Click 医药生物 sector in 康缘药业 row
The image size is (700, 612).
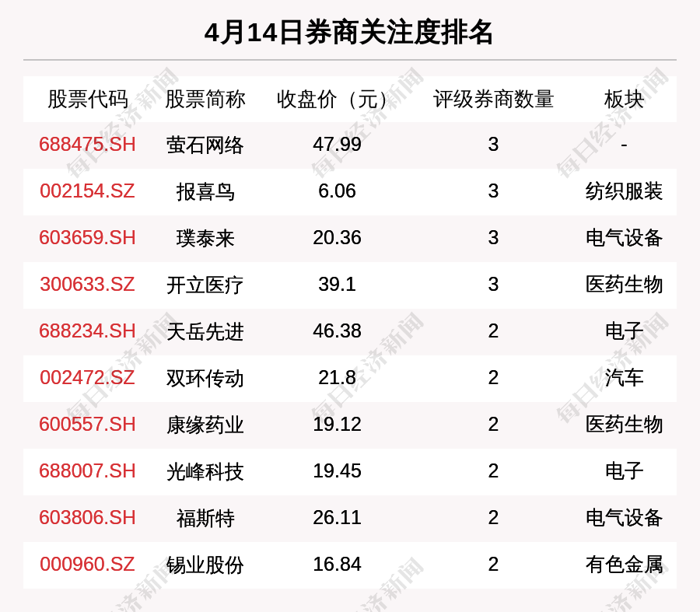624,425
